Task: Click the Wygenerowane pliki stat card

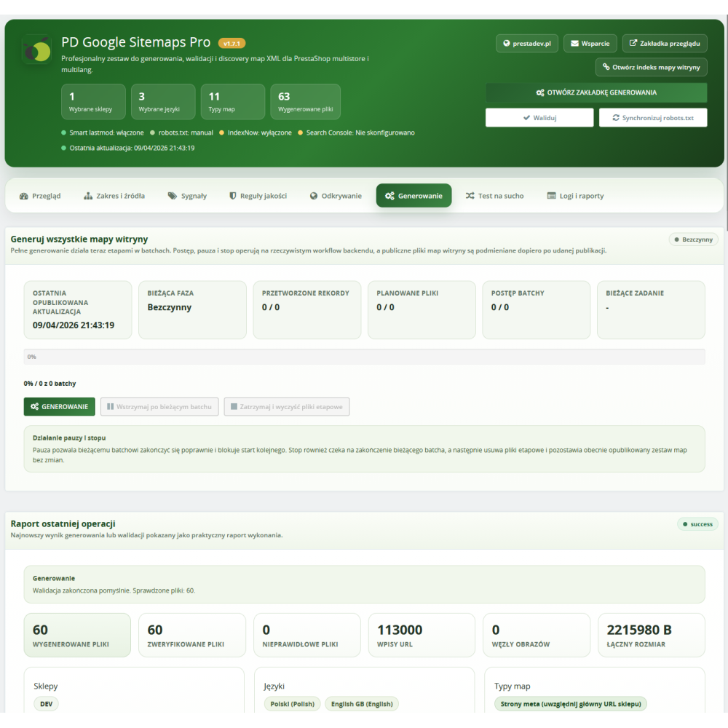Action: [x=306, y=102]
